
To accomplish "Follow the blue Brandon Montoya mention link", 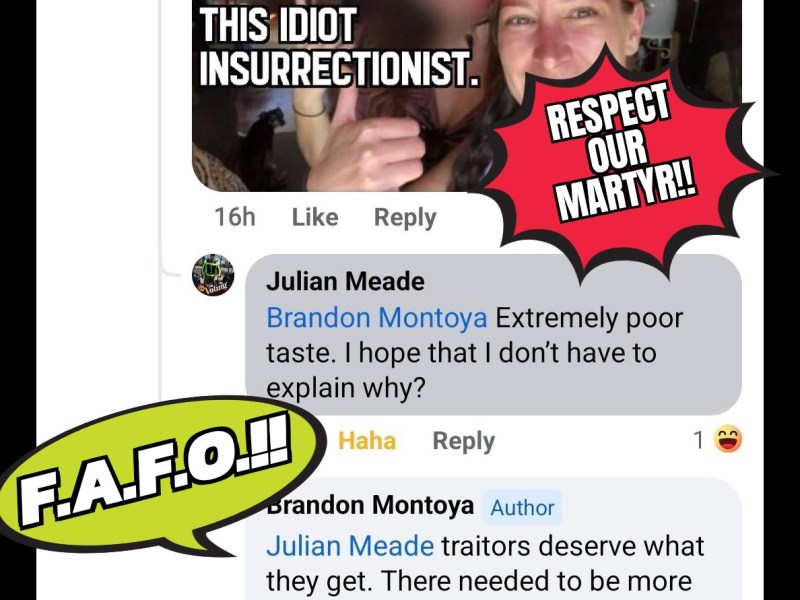I will tap(377, 318).
